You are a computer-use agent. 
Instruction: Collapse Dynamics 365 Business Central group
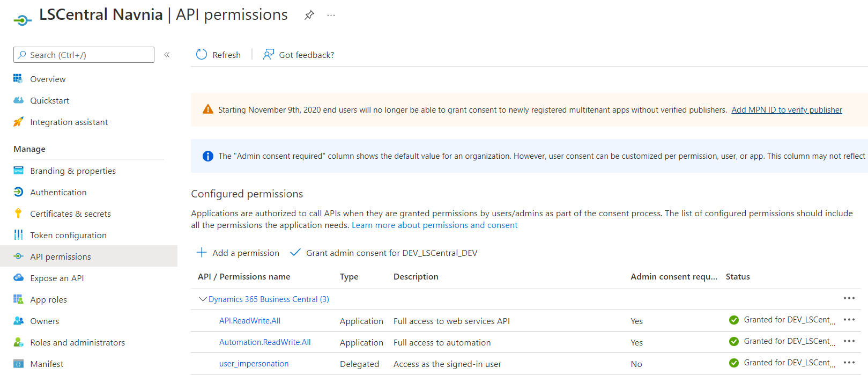click(x=203, y=299)
